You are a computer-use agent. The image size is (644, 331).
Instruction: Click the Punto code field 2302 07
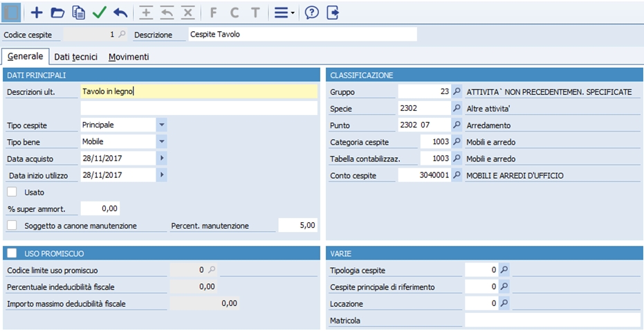click(x=425, y=125)
